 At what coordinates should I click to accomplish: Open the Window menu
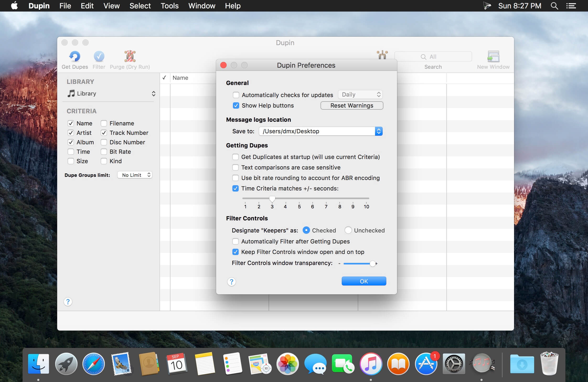[202, 6]
